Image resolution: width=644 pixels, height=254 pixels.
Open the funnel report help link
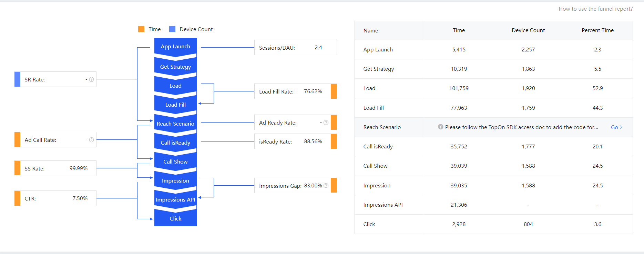coord(596,9)
